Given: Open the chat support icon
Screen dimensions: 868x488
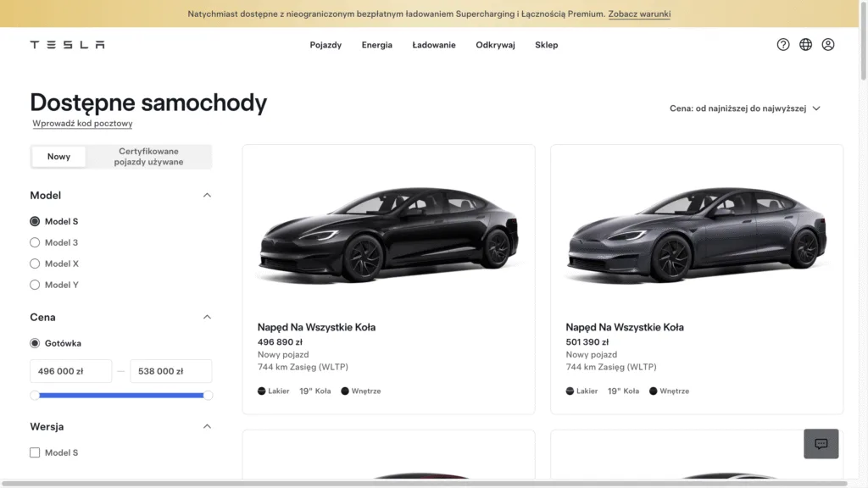Looking at the screenshot, I should click(x=821, y=444).
